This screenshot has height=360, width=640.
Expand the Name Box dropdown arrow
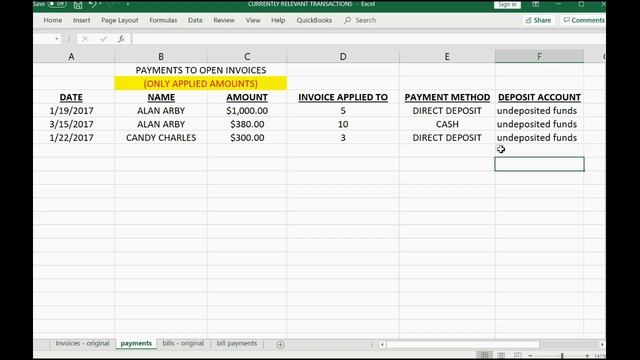[x=57, y=39]
